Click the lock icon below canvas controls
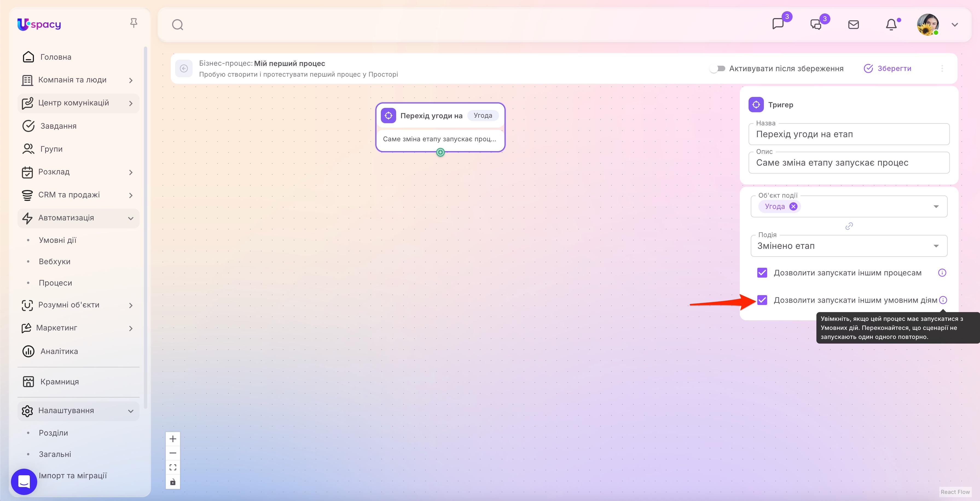The height and width of the screenshot is (501, 980). point(173,482)
